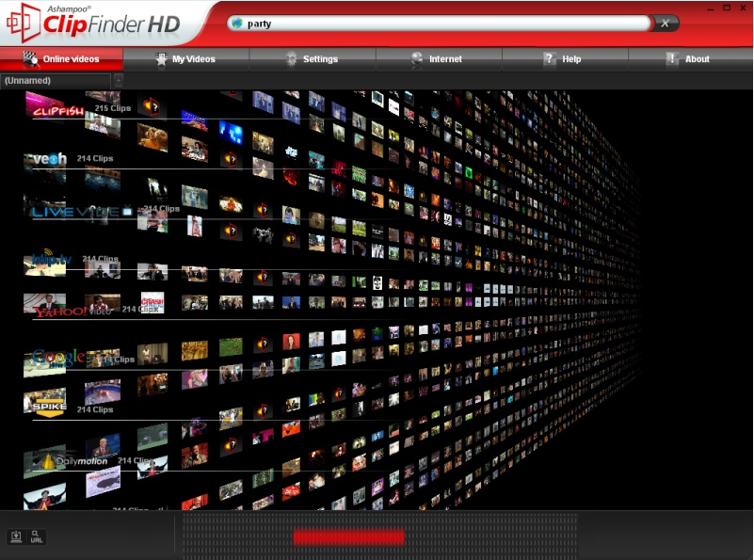
Task: Click '214 Clips' next to veoh
Action: pos(95,158)
